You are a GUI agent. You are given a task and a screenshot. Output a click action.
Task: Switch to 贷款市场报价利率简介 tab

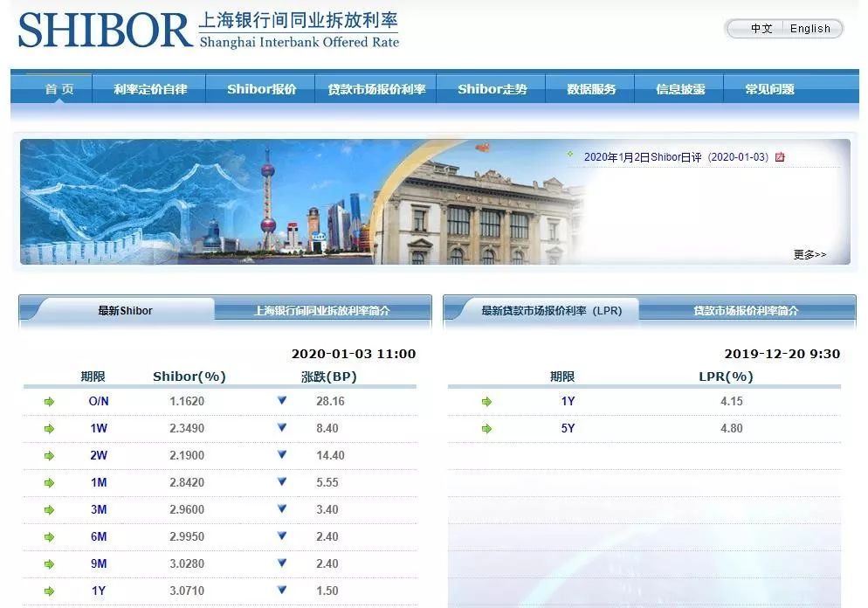(746, 310)
